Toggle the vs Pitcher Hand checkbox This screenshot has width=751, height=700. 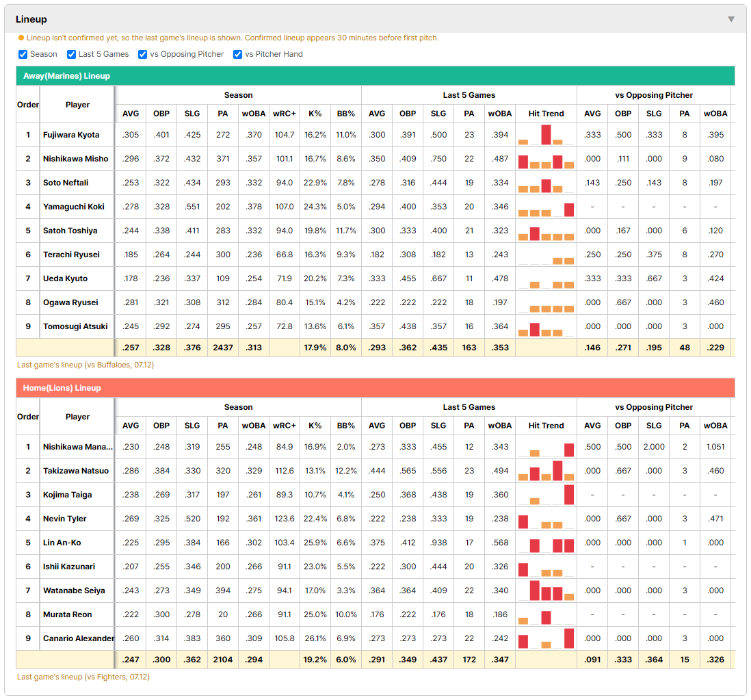click(237, 54)
